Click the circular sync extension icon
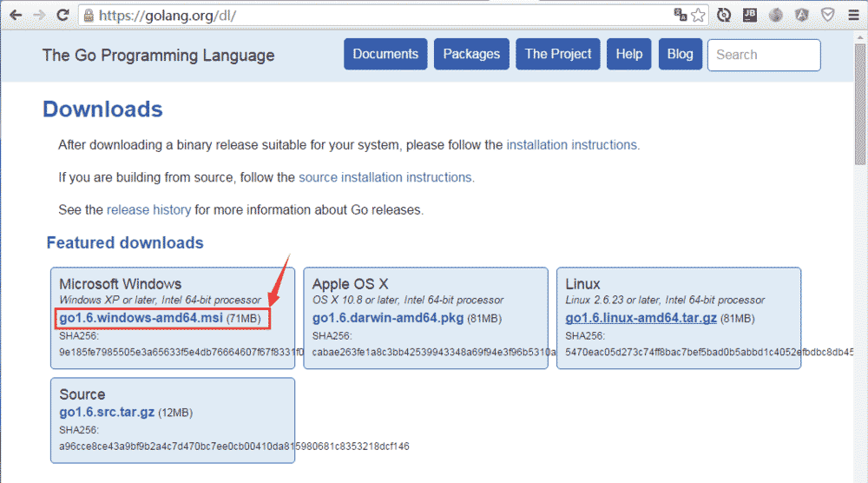The height and width of the screenshot is (483, 868). pyautogui.click(x=724, y=15)
